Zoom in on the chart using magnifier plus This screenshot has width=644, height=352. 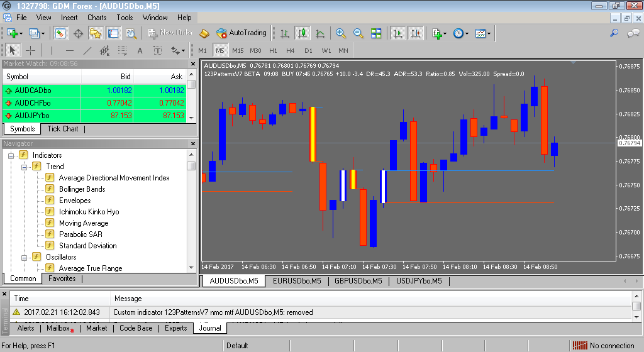point(340,33)
